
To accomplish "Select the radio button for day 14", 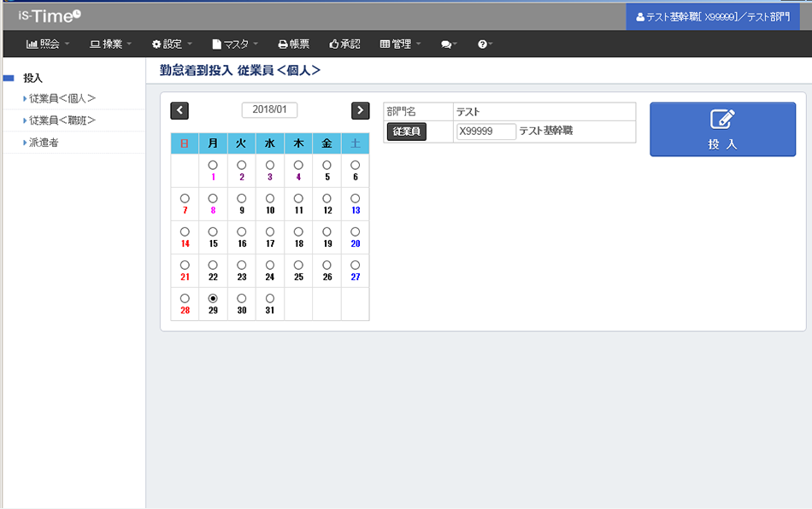I will click(185, 232).
